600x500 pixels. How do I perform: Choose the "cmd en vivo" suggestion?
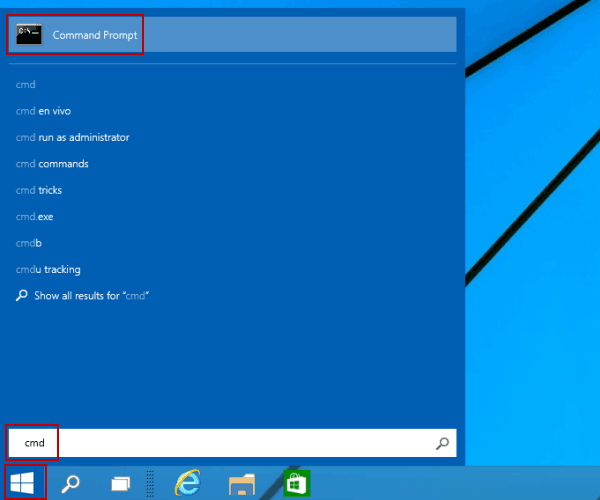(x=43, y=111)
